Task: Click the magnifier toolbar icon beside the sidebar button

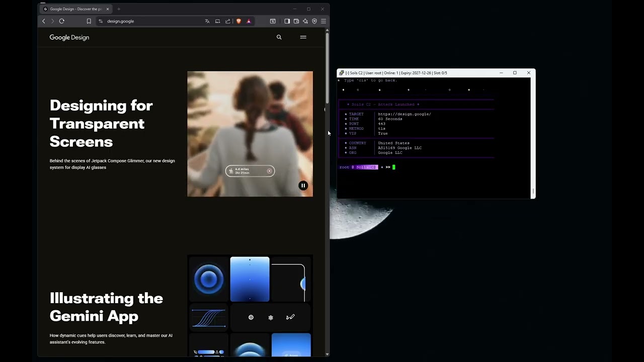Action: [273, 21]
